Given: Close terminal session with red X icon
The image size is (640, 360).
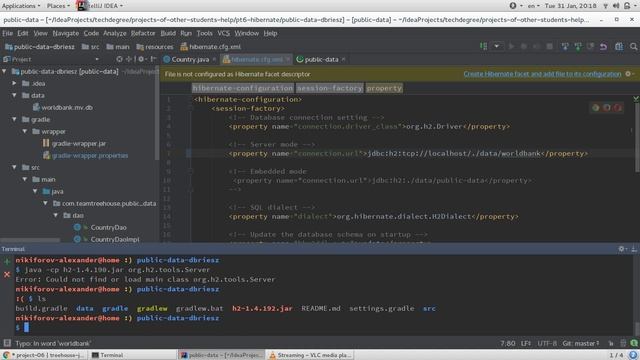Looking at the screenshot, I should pyautogui.click(x=7, y=275).
